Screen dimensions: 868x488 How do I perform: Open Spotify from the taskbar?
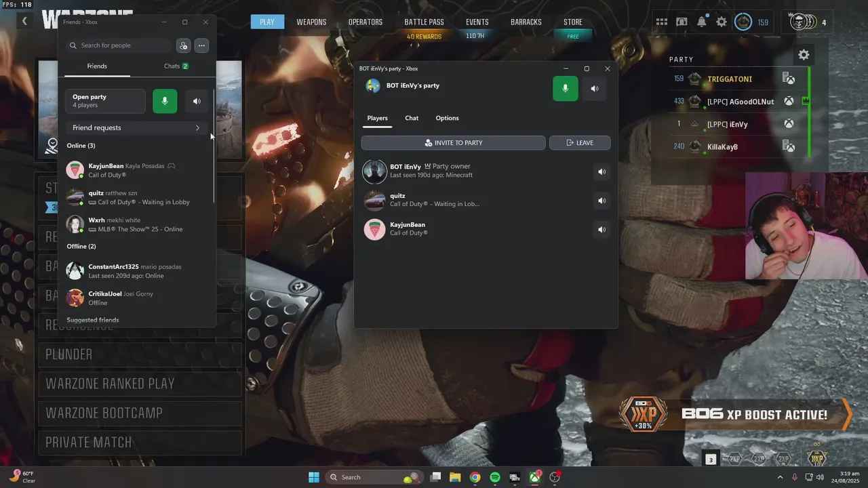495,477
